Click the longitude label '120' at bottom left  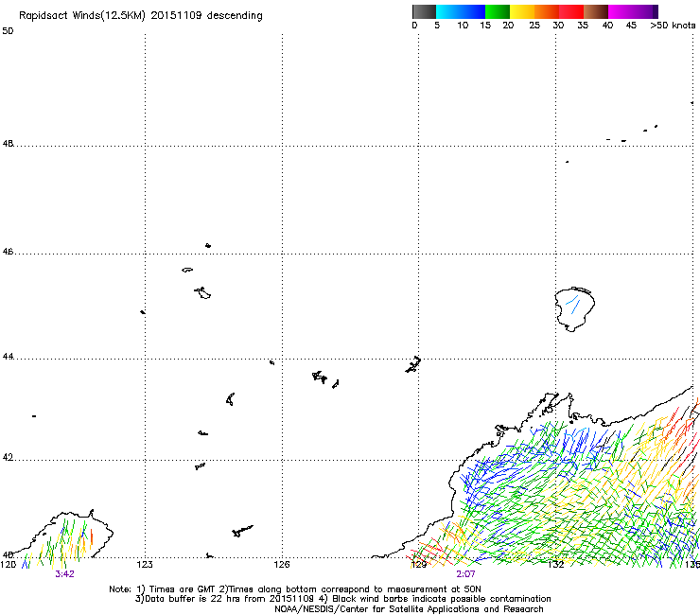click(x=8, y=565)
